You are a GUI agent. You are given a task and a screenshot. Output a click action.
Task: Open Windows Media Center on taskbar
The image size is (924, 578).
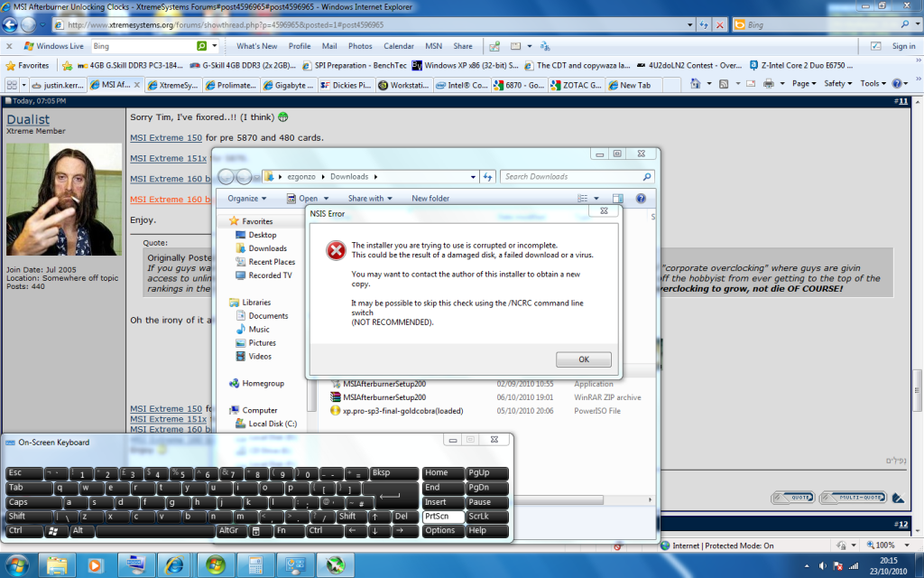pos(215,565)
